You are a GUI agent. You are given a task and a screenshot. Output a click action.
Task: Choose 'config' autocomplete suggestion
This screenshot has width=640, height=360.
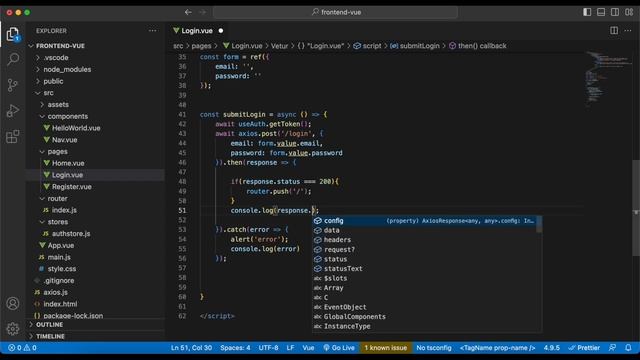pos(424,221)
